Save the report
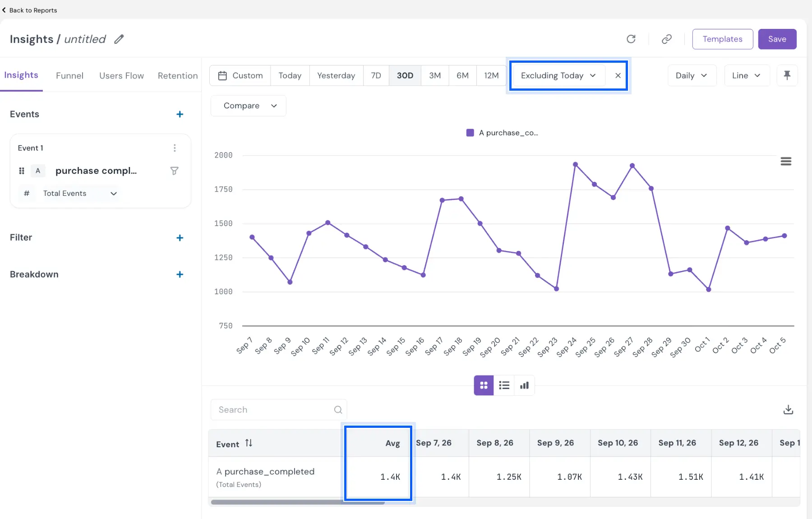This screenshot has height=519, width=812. pos(777,39)
